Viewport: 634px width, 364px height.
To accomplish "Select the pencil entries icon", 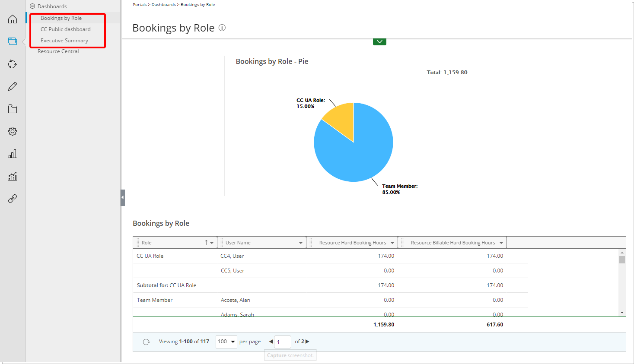I will [13, 86].
